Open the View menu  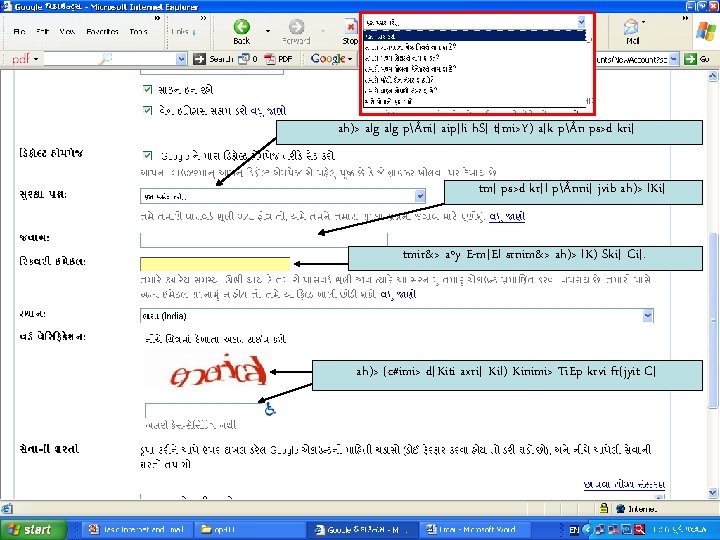pos(67,32)
